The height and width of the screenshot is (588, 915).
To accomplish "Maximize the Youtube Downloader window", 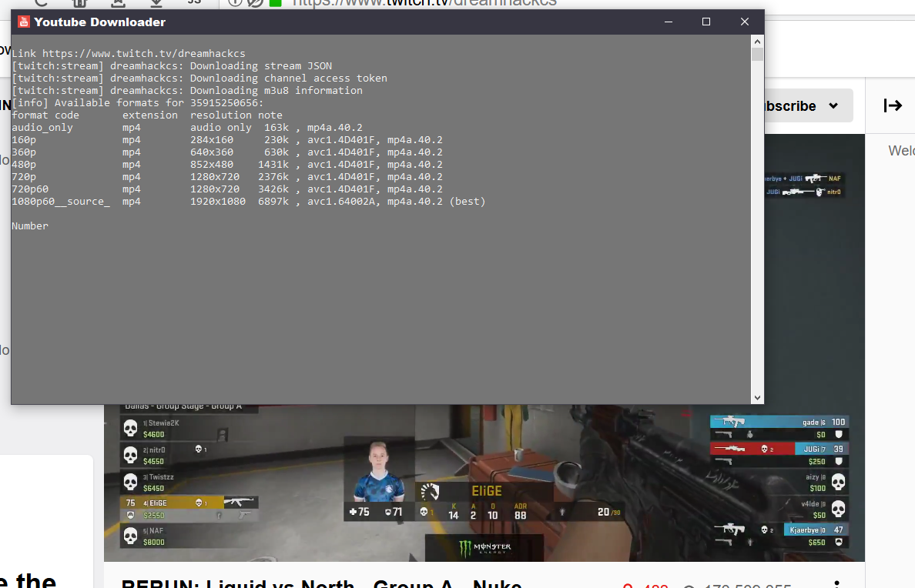I will pos(706,22).
